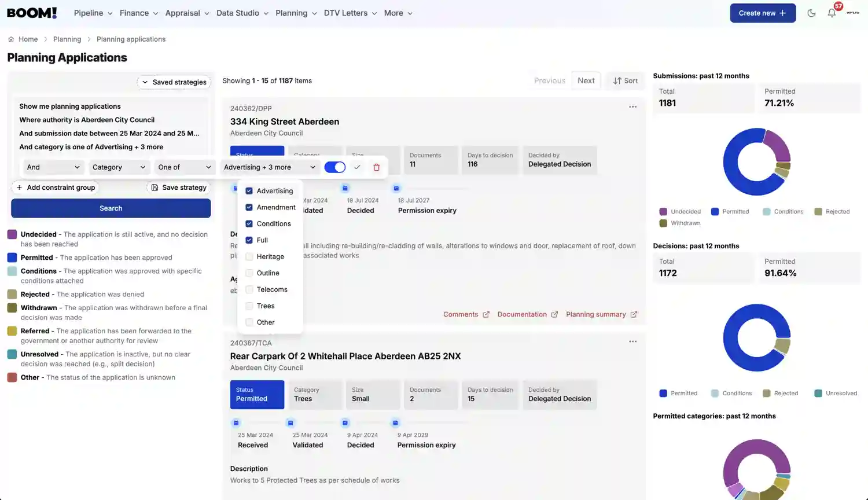Click the 9 Apr 2029 Permission expiry marker
This screenshot has height=500, width=868.
[395, 423]
